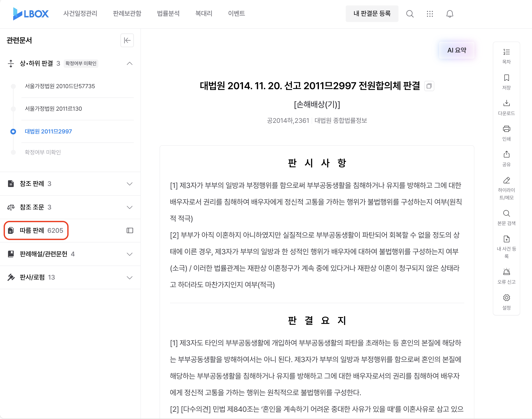Expand the 참조 판례 section chevron
Image resolution: width=532 pixels, height=419 pixels.
coord(130,184)
